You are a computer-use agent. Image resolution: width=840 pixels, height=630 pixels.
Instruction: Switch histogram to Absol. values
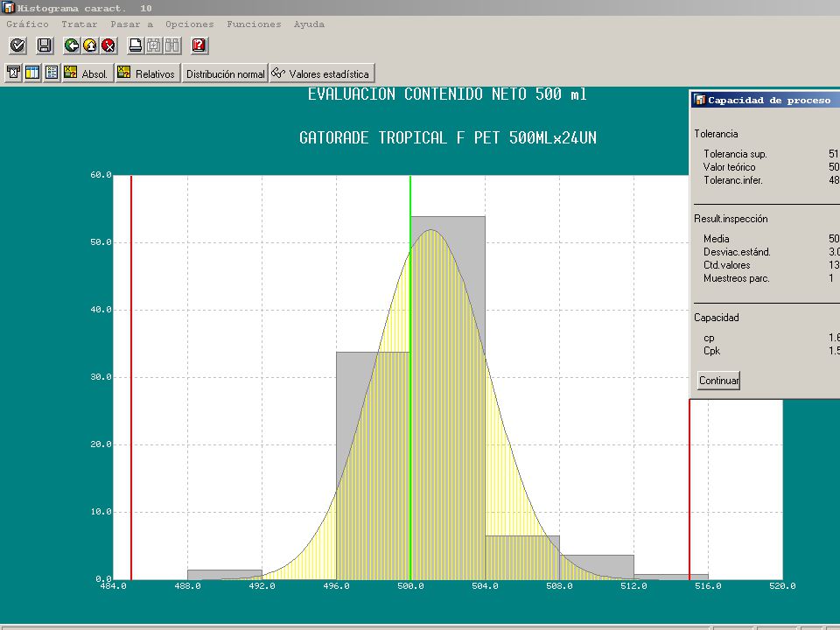[x=87, y=73]
